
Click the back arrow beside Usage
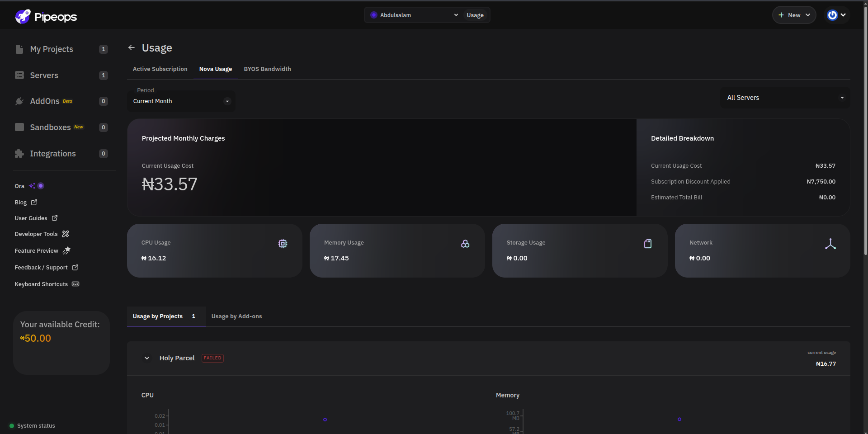pyautogui.click(x=132, y=47)
